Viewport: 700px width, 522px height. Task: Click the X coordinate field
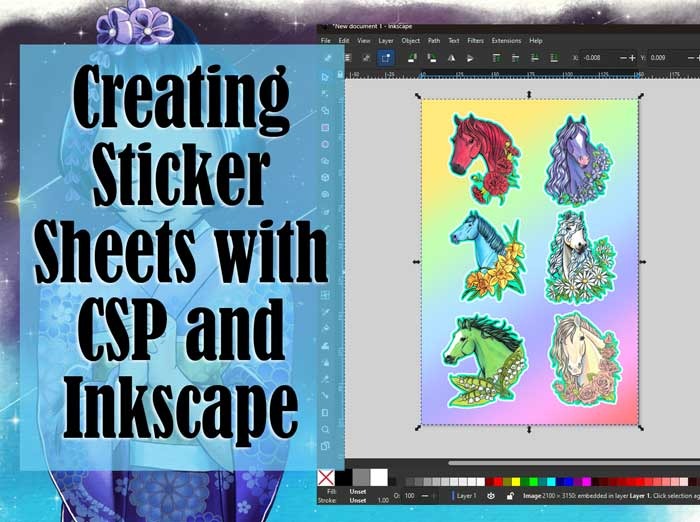[600, 58]
